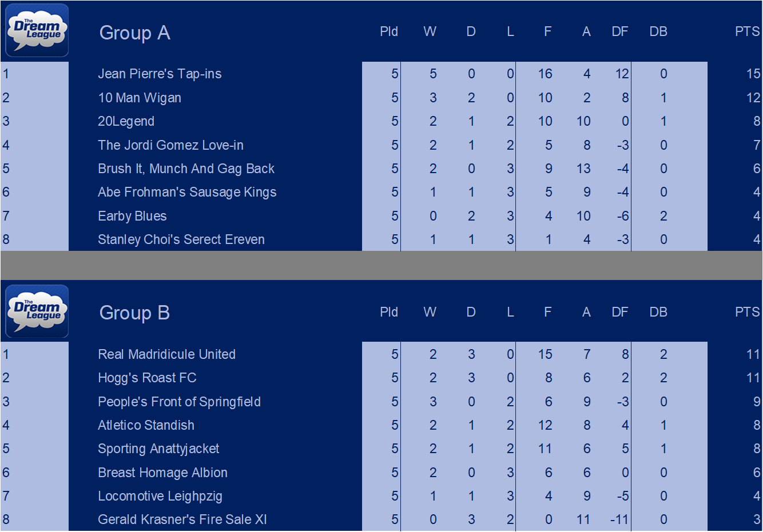Image resolution: width=763 pixels, height=532 pixels.
Task: Click The Jordi Gomez Love-in
Action: (170, 145)
